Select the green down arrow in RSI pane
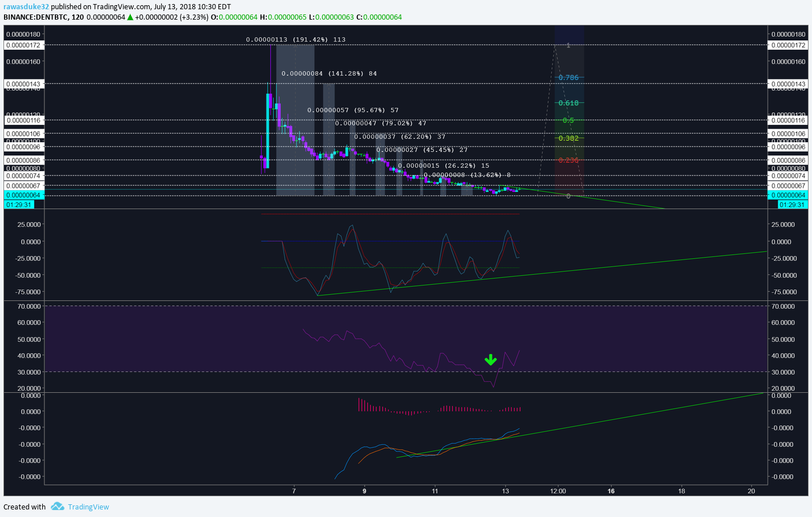This screenshot has width=812, height=517. (491, 360)
